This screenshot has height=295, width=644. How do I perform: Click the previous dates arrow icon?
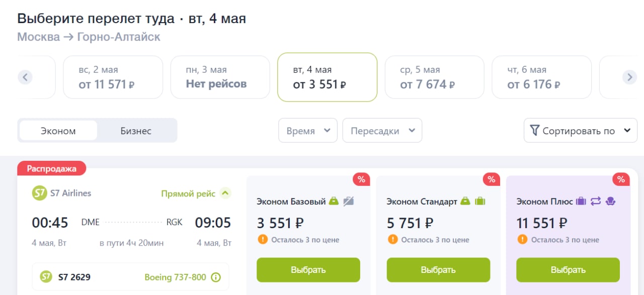[x=25, y=77]
